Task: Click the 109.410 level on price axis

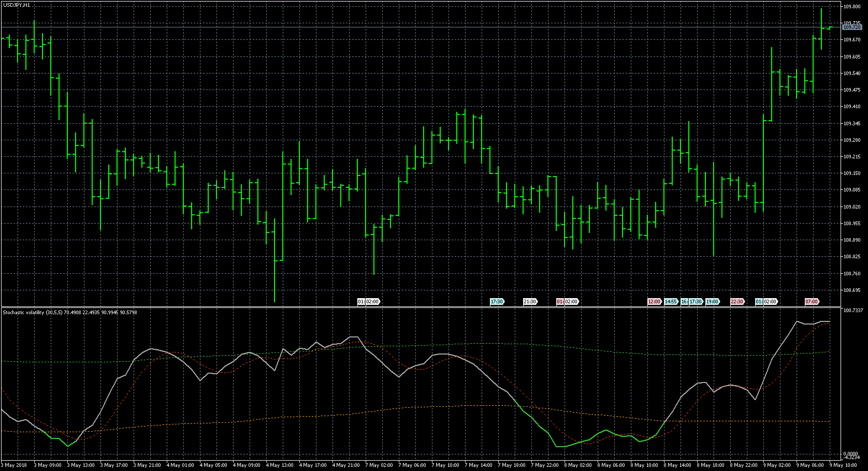Action: [852, 107]
